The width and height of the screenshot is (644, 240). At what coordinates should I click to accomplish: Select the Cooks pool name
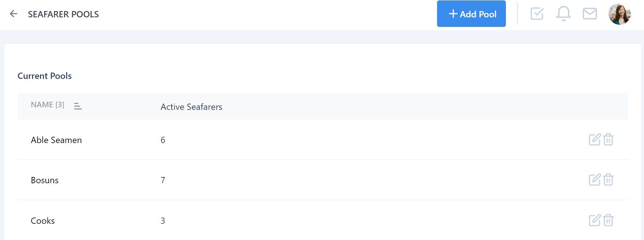[x=43, y=221]
